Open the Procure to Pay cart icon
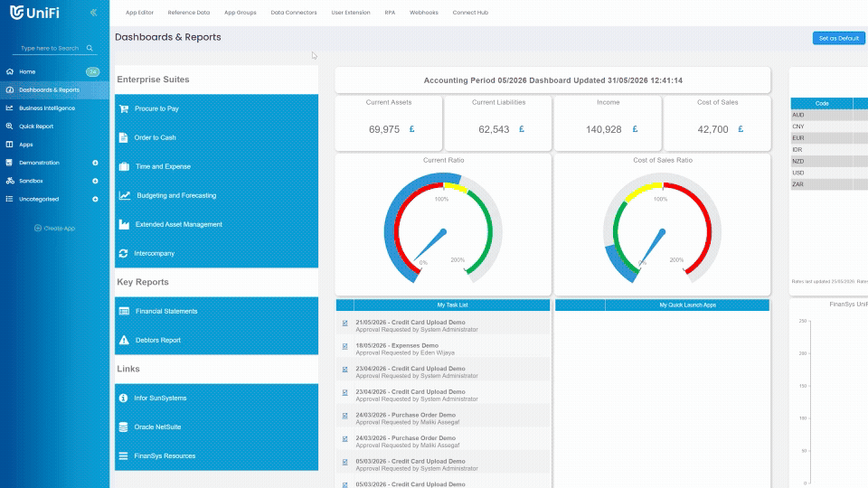Image resolution: width=868 pixels, height=488 pixels. coord(124,108)
